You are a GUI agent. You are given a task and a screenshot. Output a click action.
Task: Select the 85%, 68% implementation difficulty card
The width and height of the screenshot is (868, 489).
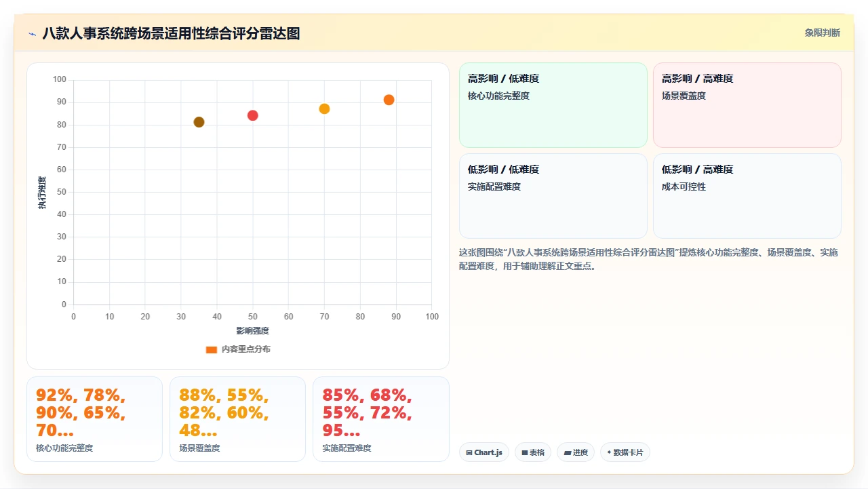pyautogui.click(x=380, y=419)
